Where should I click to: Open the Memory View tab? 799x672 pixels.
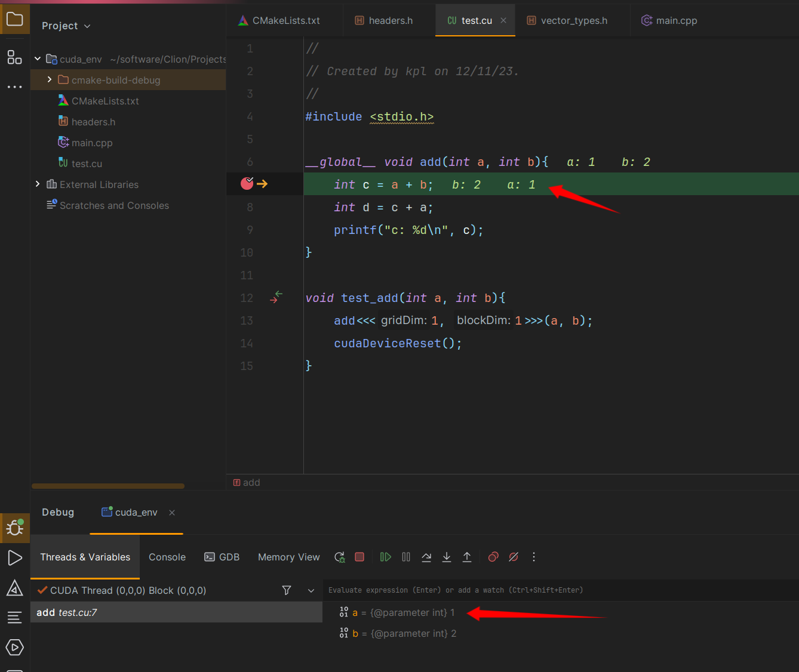point(289,557)
